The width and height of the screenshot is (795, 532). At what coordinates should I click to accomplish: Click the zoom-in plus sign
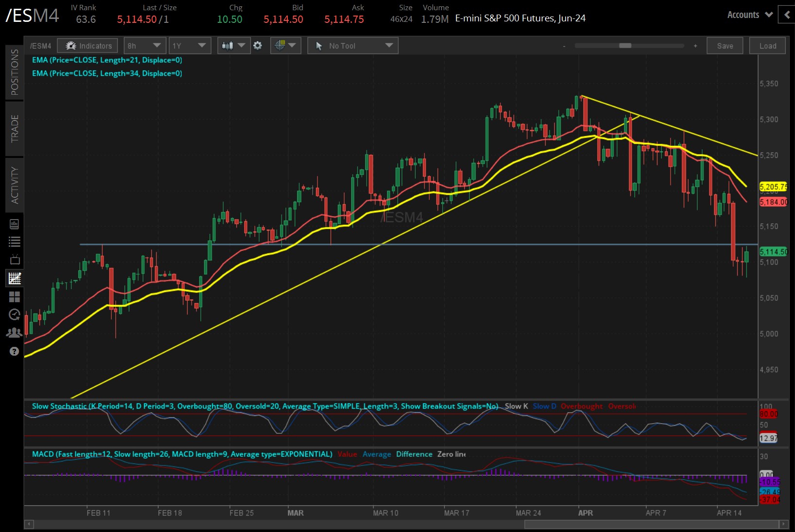tap(695, 46)
